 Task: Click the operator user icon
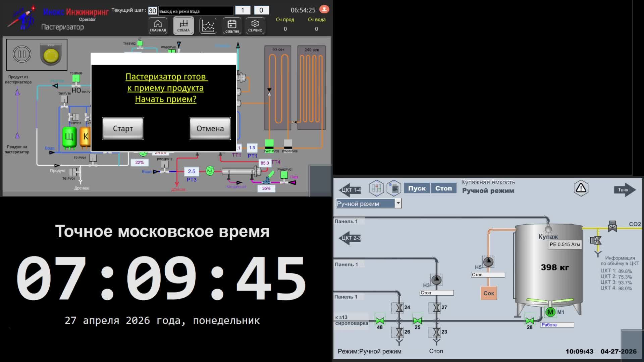click(324, 9)
